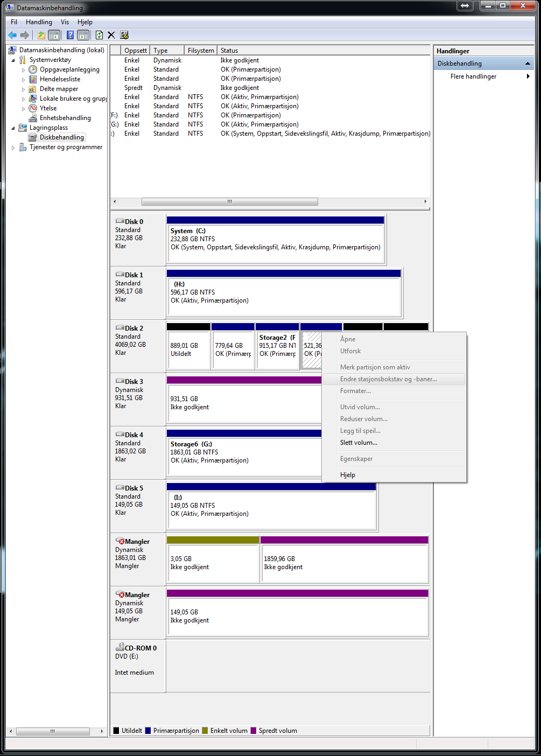Click the Tjenester og programmer icon
This screenshot has width=541, height=756.
click(23, 147)
